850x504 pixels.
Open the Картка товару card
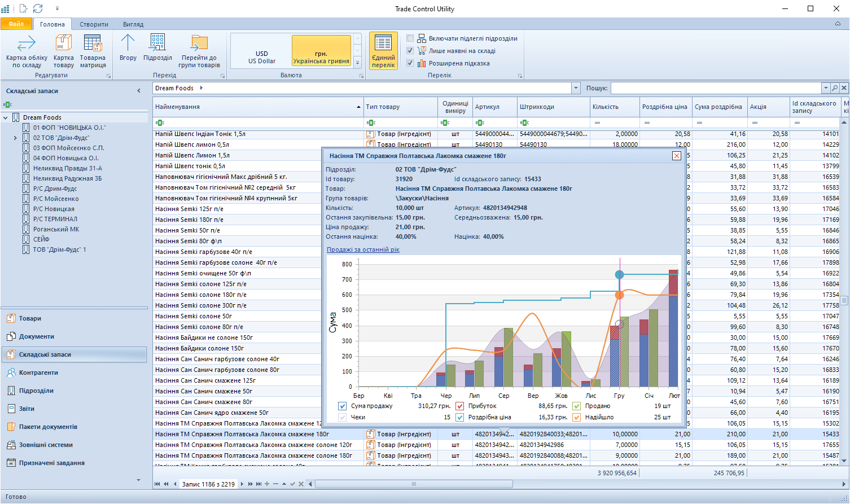[63, 51]
